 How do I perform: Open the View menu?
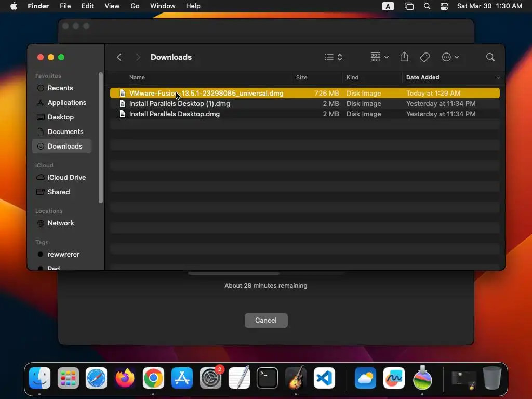[112, 6]
